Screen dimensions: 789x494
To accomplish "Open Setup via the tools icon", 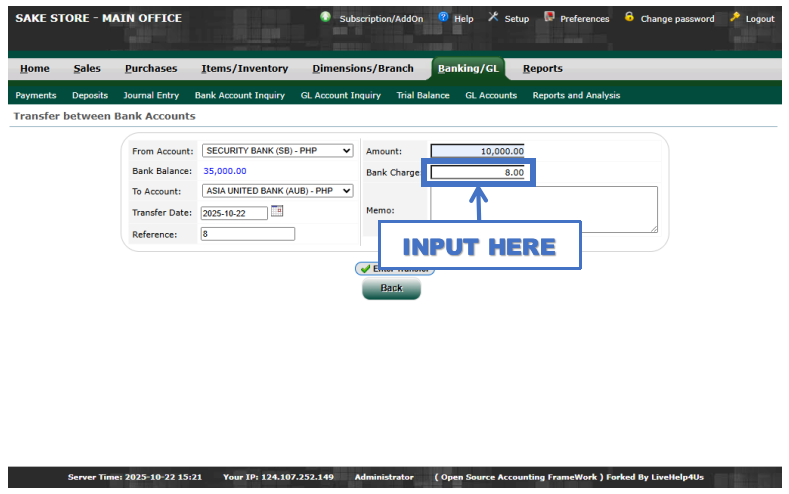I will 493,17.
